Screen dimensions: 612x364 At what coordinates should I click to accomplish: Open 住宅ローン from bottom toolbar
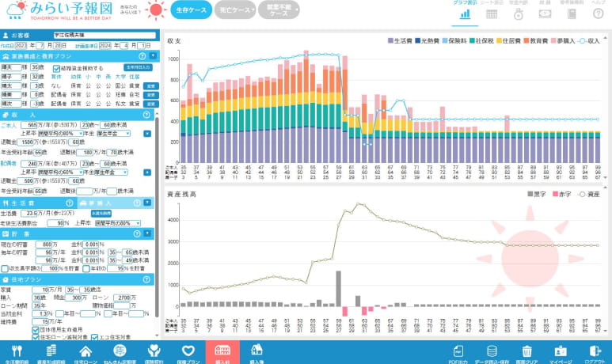(84, 352)
